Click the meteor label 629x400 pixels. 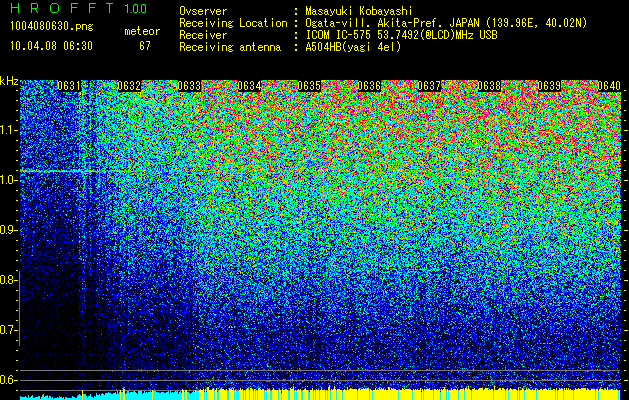point(142,31)
